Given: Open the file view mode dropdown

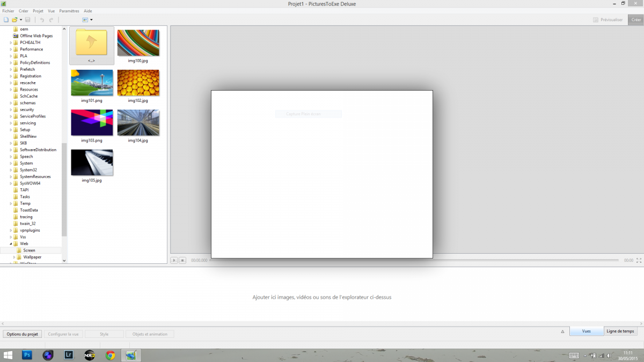Looking at the screenshot, I should 87,20.
